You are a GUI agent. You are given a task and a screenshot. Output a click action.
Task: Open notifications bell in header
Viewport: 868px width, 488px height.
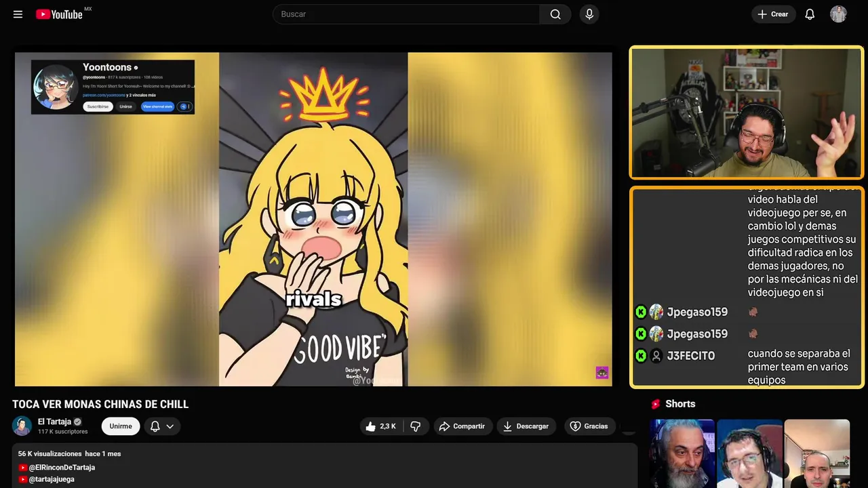[x=810, y=14]
